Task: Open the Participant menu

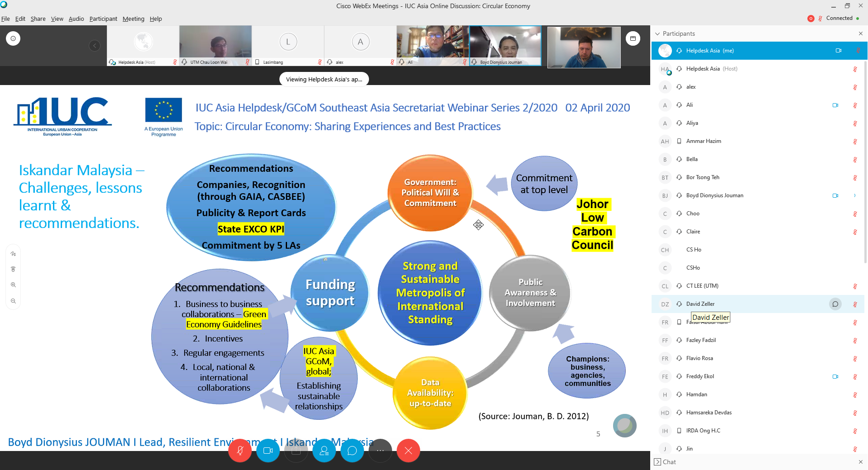Action: click(x=103, y=19)
